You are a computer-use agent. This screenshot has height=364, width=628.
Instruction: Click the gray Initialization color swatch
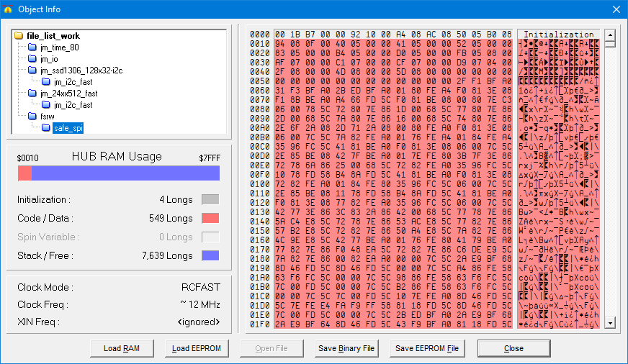tap(210, 200)
